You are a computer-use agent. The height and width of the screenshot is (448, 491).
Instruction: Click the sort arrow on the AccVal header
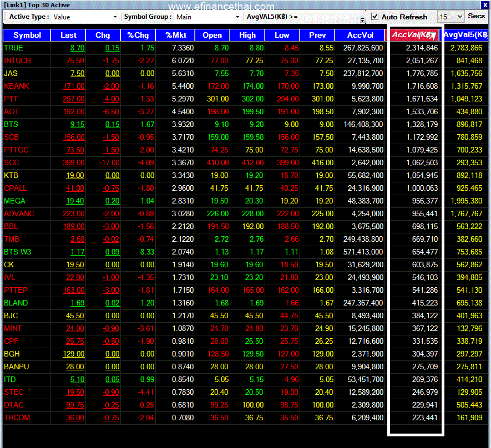[x=434, y=36]
